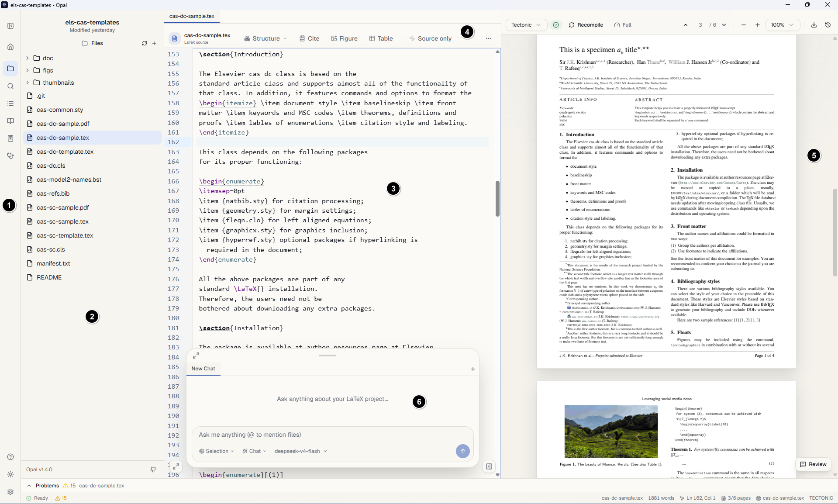Expand the thumbnails folder
Image resolution: width=838 pixels, height=504 pixels.
pos(92,83)
